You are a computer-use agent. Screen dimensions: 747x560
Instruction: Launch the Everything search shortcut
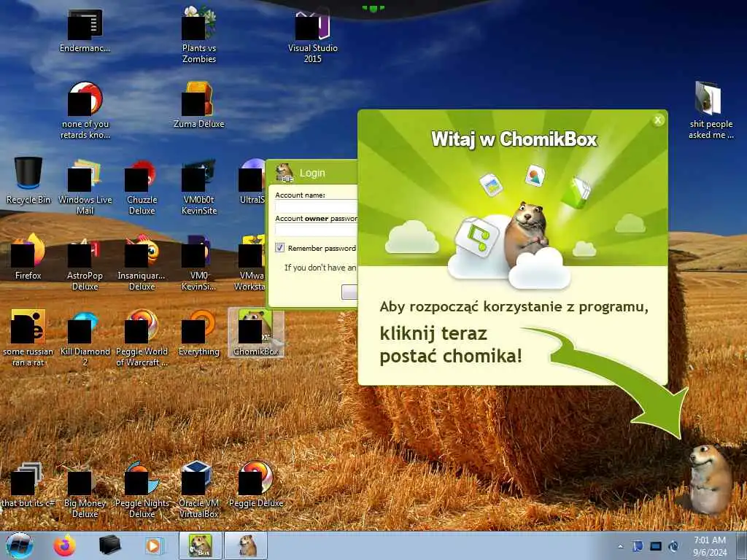(198, 332)
